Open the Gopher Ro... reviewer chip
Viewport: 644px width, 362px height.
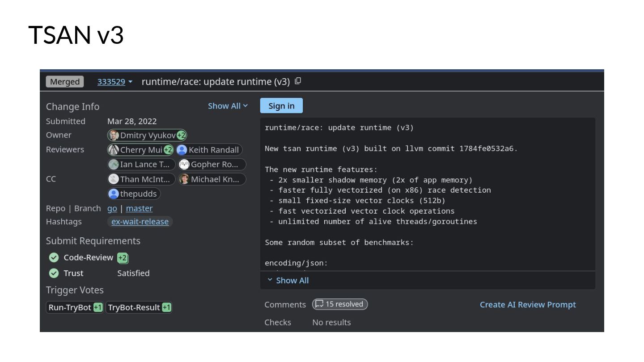(x=212, y=164)
